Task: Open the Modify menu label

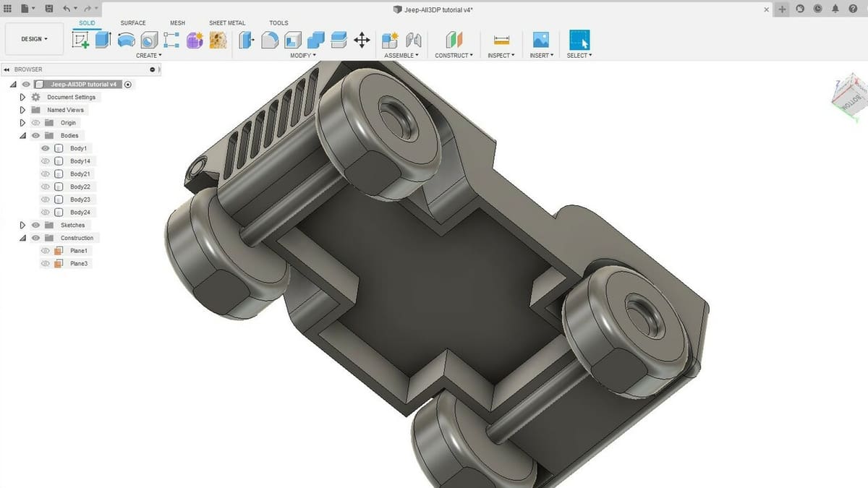Action: coord(303,56)
